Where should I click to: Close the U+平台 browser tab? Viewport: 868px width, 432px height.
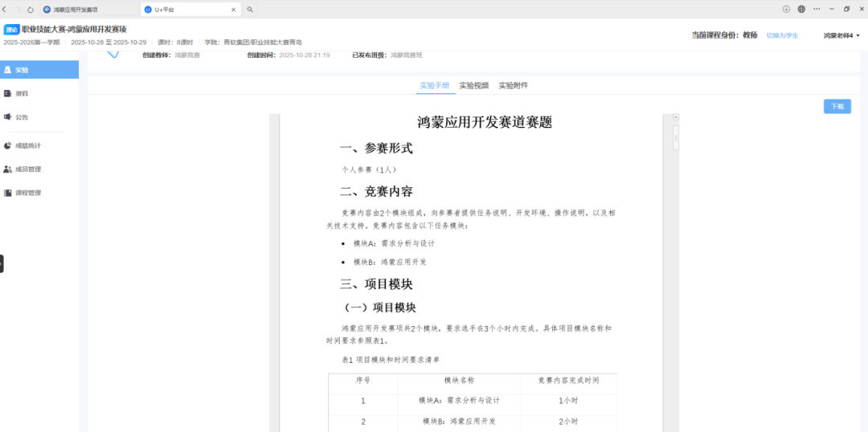tap(234, 10)
